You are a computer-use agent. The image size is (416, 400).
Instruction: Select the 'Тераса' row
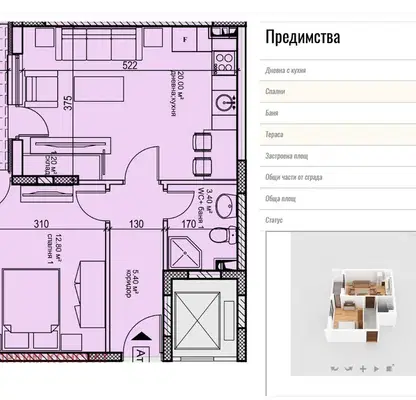(338, 135)
